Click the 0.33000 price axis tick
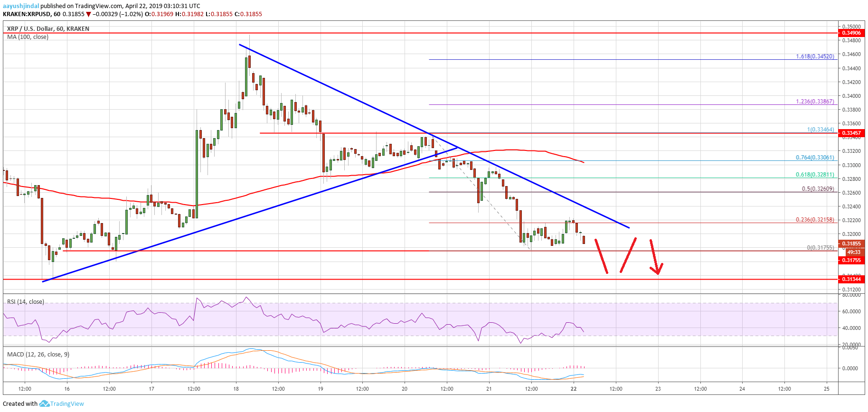This screenshot has width=868, height=412. coord(851,165)
